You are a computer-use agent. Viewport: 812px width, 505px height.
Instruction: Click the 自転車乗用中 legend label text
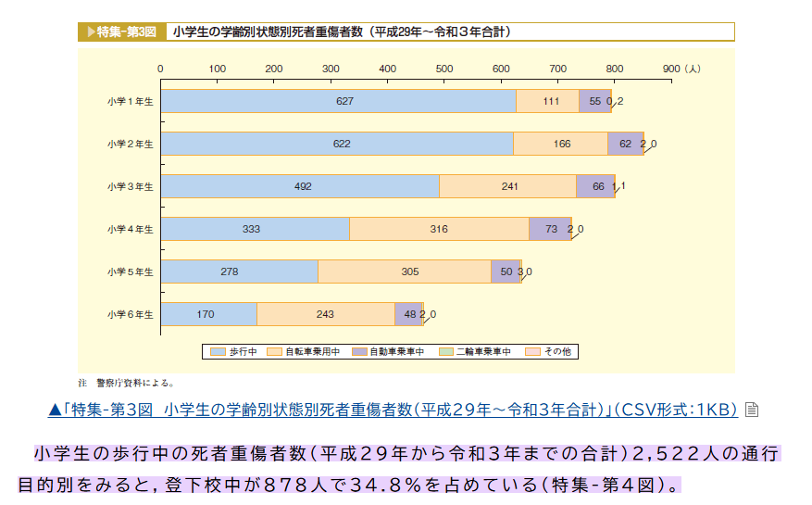click(x=313, y=351)
